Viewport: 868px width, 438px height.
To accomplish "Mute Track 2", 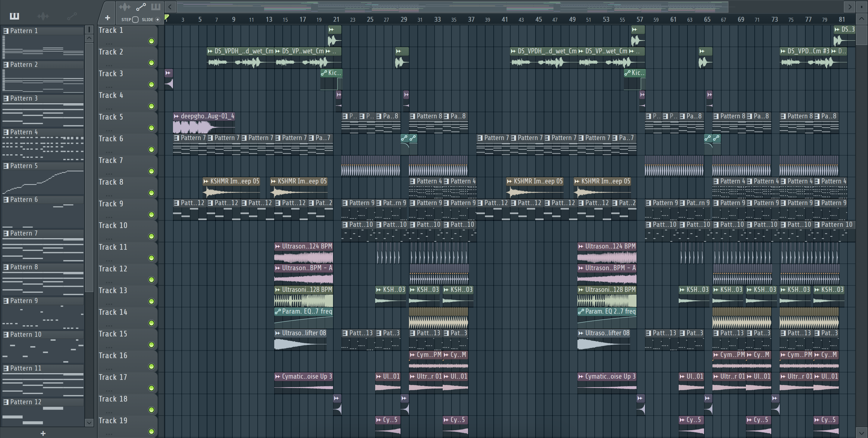I will (152, 63).
